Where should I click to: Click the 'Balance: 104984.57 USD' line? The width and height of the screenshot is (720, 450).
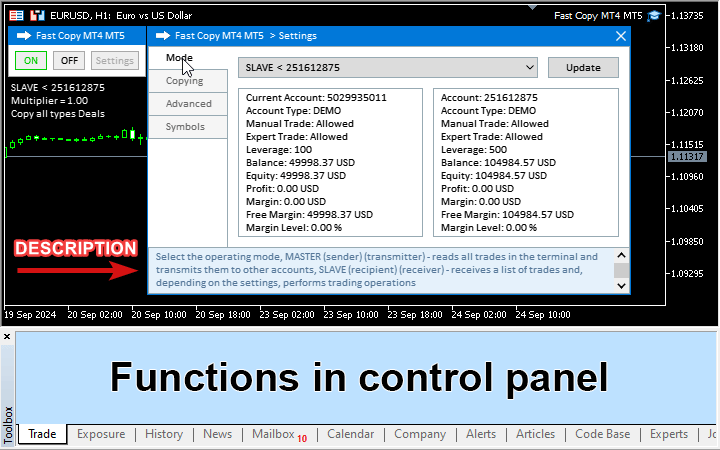(498, 163)
